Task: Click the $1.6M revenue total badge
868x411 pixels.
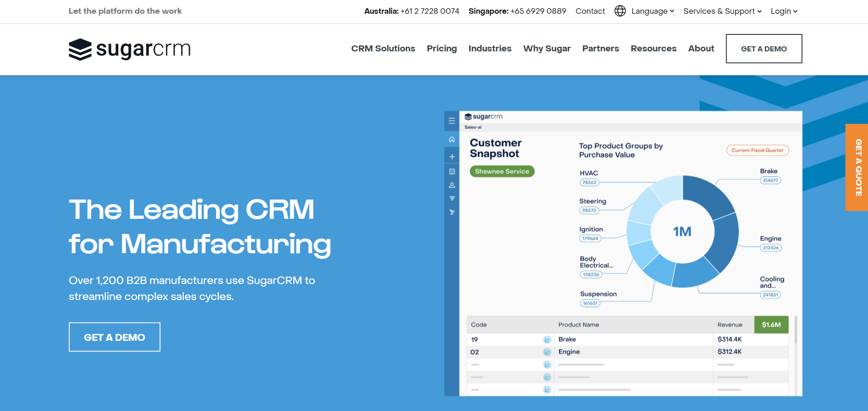Action: tap(771, 325)
